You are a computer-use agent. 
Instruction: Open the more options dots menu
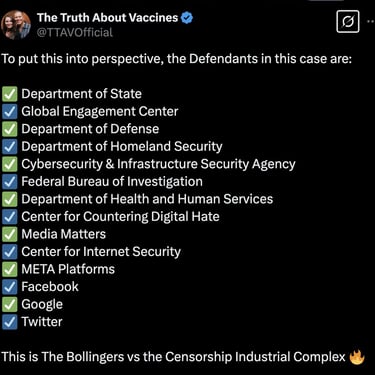click(x=371, y=21)
